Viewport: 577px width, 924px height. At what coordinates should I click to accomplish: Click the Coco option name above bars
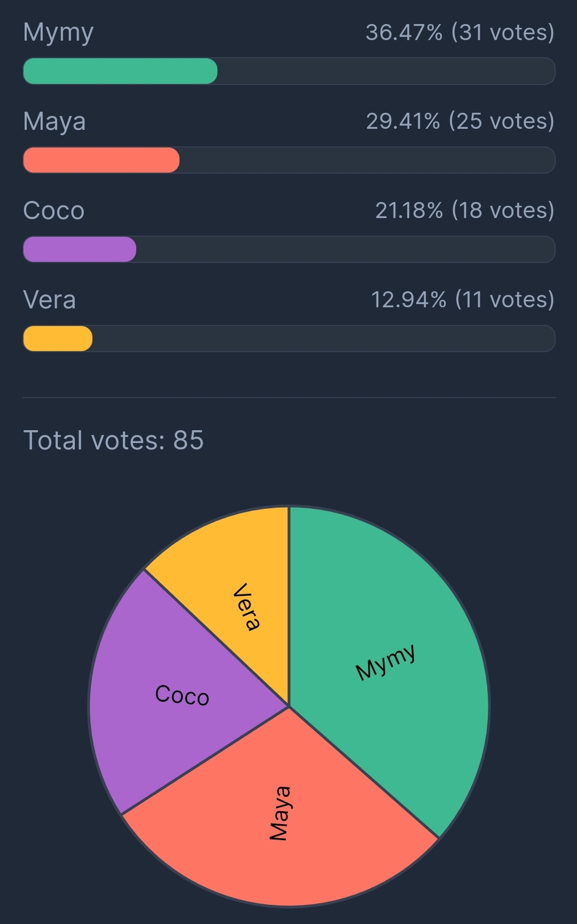(54, 211)
